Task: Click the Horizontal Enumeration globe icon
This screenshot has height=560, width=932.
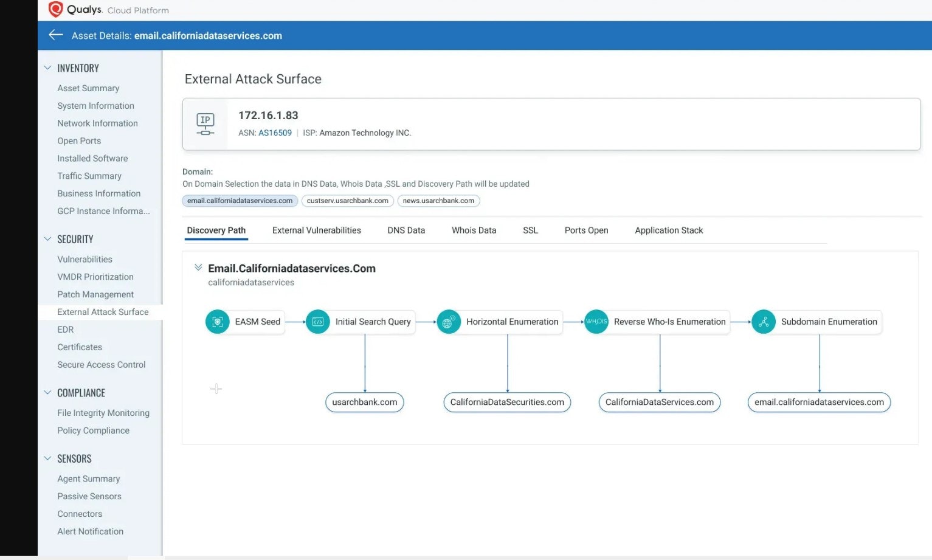Action: (x=449, y=322)
